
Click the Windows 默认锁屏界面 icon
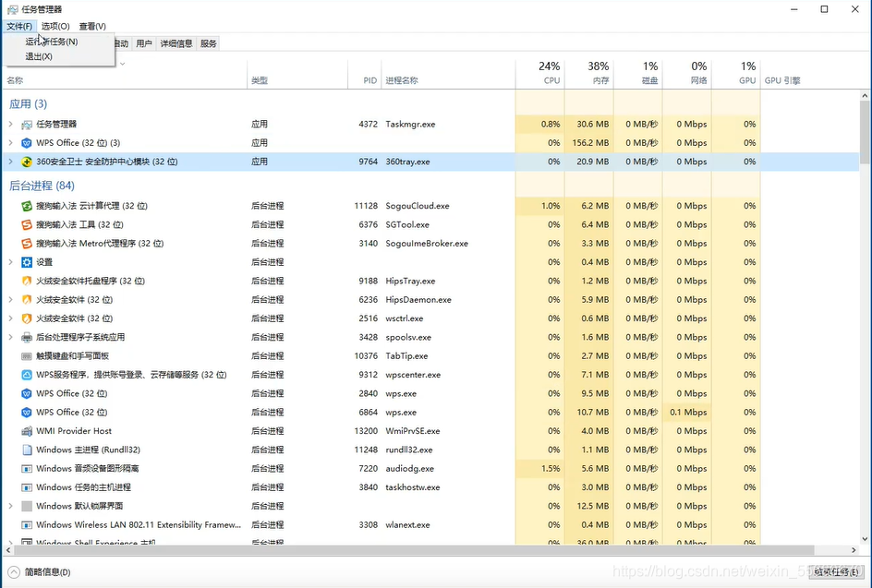coord(27,506)
